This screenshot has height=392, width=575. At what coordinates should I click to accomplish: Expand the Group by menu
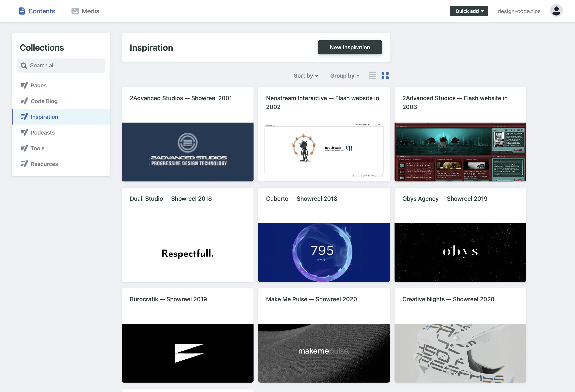click(x=345, y=76)
